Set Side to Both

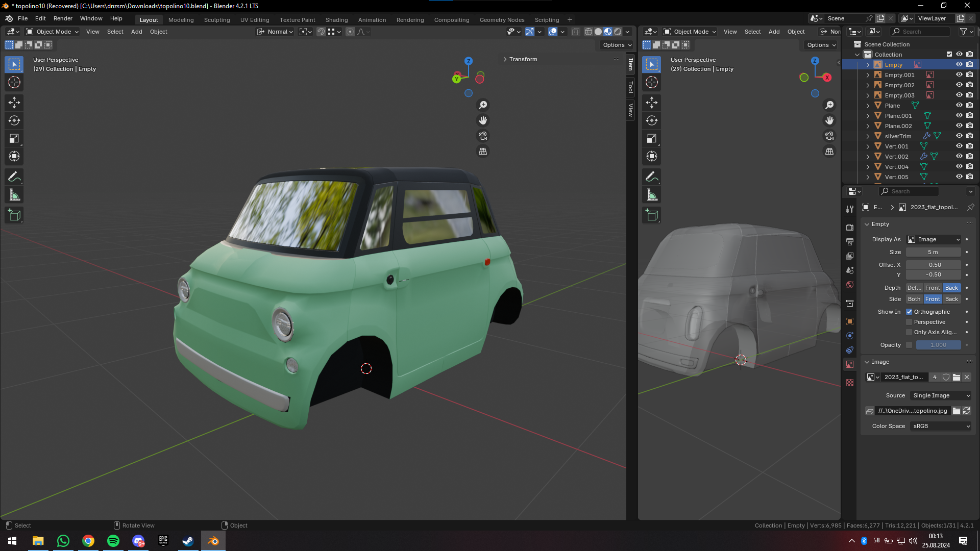coord(914,299)
